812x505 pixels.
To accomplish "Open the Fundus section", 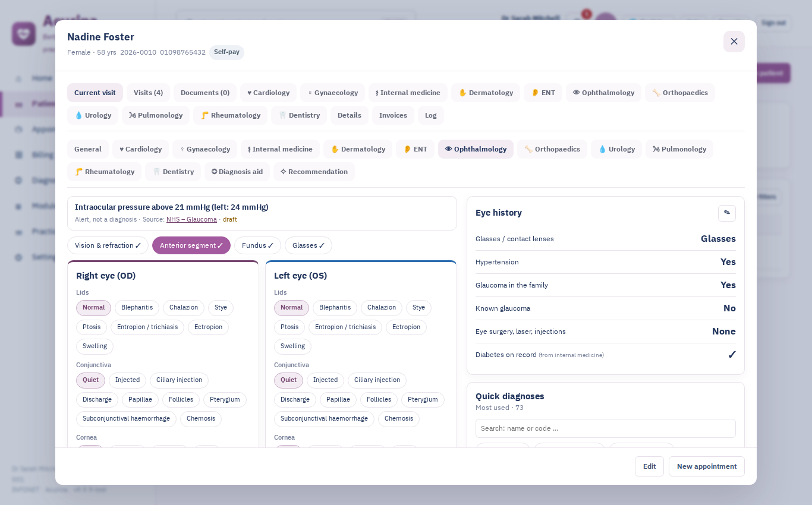I will coord(257,245).
